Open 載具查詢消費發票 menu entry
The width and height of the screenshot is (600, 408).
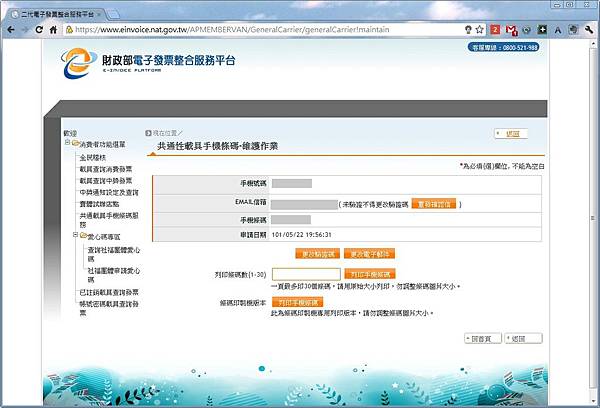tap(106, 169)
